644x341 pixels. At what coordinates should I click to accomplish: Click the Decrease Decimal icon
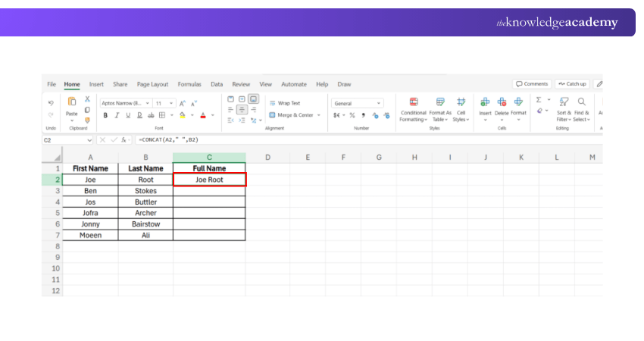tap(386, 115)
